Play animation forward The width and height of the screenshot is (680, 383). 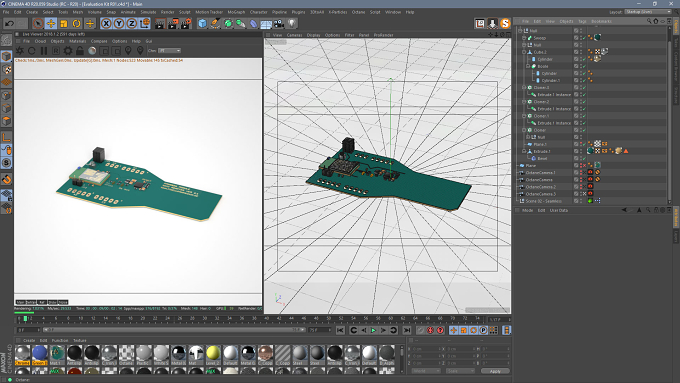(373, 331)
